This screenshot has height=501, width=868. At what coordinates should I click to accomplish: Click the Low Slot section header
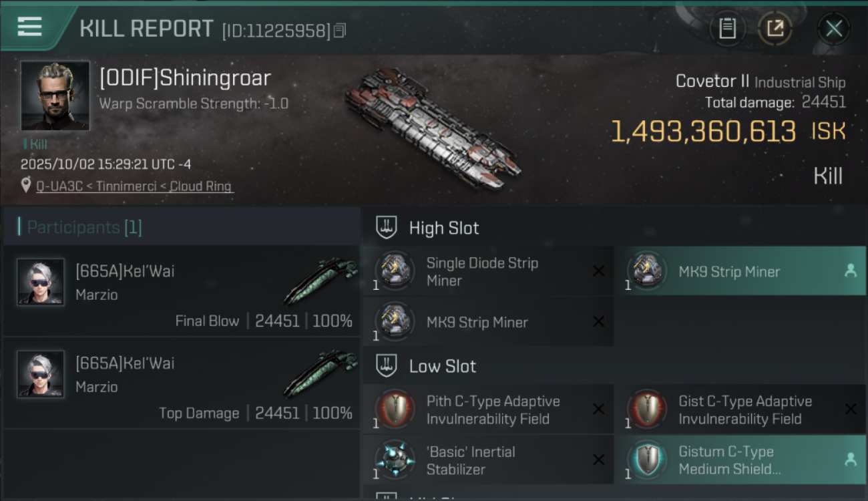(443, 366)
